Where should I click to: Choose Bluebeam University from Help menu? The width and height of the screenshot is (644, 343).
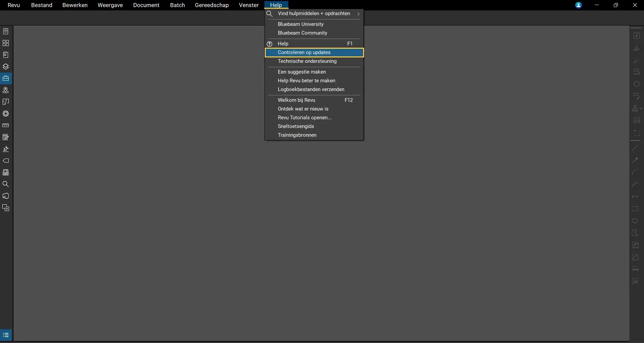point(314,24)
